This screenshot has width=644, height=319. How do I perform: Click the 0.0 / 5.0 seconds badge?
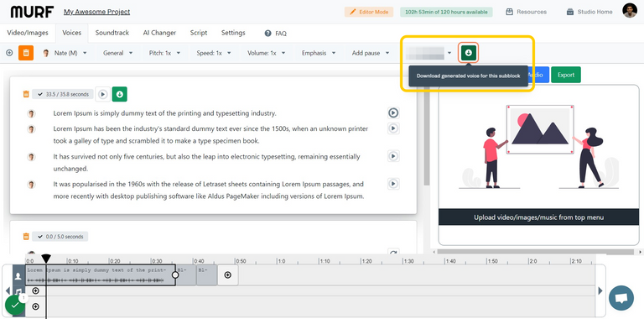(60, 237)
